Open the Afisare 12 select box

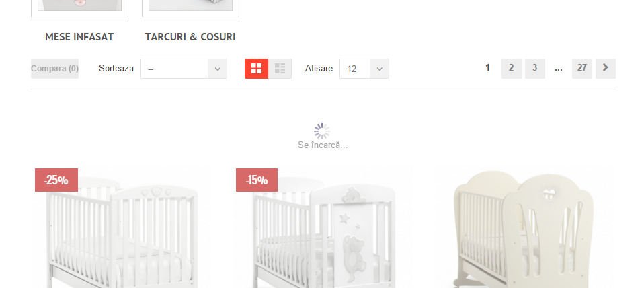tap(364, 69)
